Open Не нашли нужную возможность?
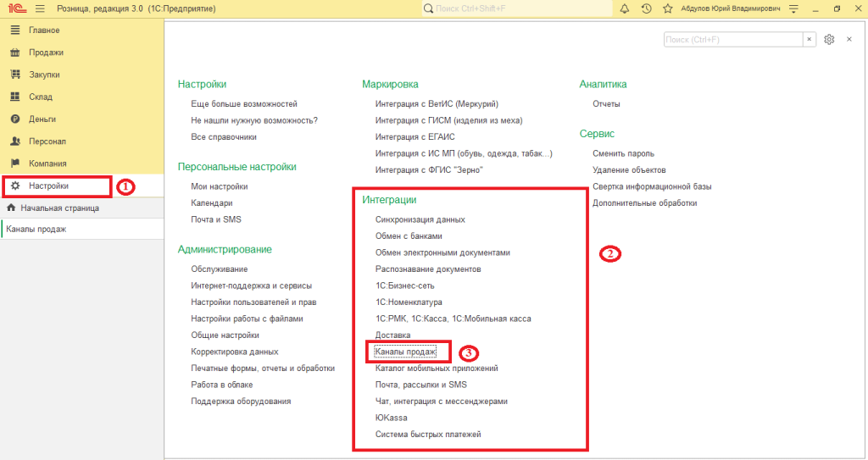868x460 pixels. (x=254, y=120)
